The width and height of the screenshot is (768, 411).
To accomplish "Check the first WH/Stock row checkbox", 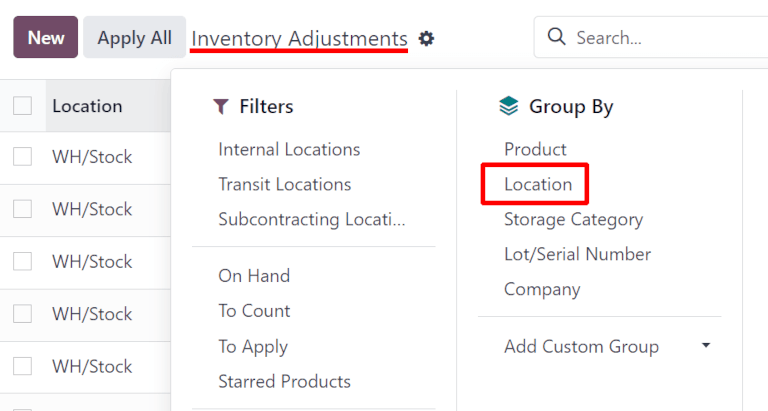I will tap(22, 157).
